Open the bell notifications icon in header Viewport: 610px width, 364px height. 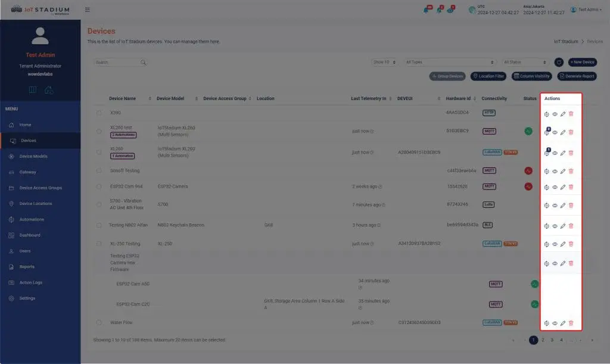point(427,10)
